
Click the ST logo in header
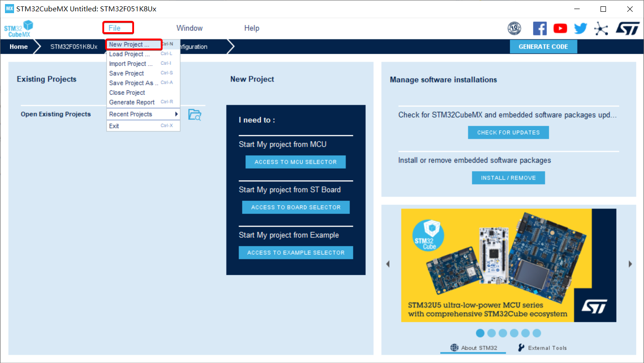click(627, 29)
